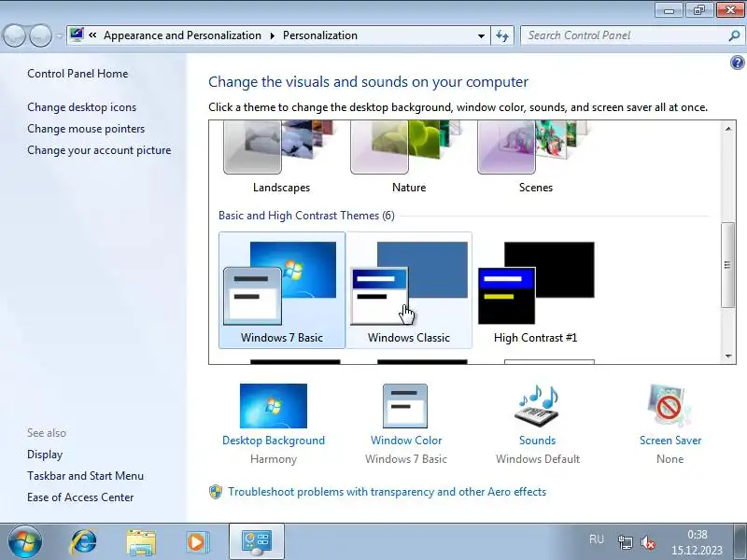
Task: Launch Internet Explorer from taskbar
Action: coord(84,542)
